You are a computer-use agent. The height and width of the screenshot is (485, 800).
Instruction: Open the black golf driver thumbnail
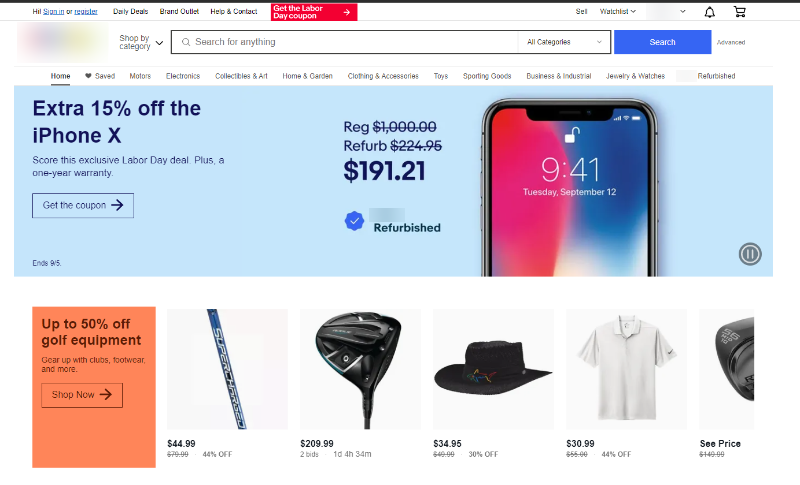[x=360, y=369]
